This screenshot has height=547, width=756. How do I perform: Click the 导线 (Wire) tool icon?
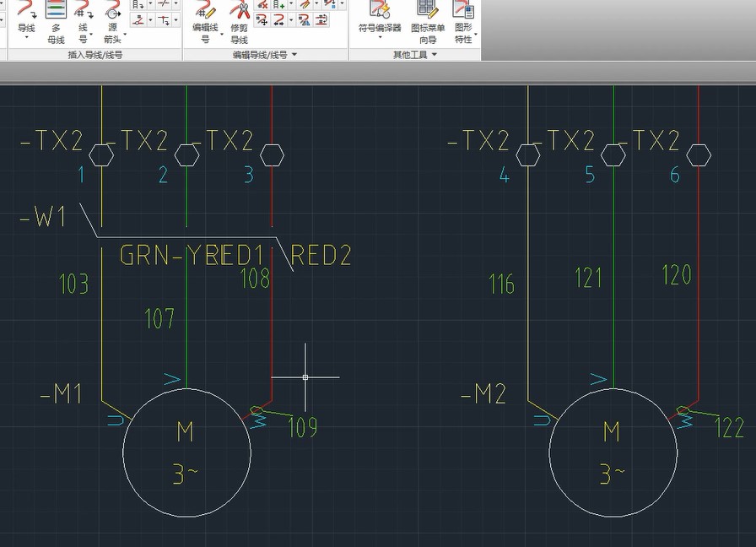[x=26, y=12]
